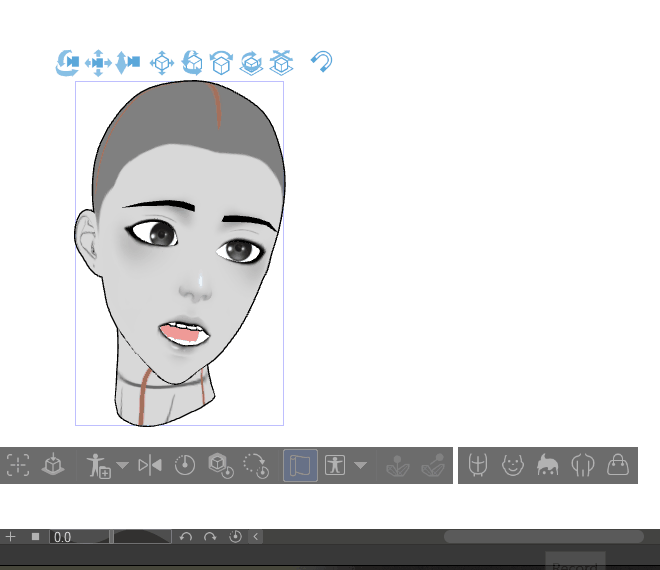Open the facial expression smiley icon
Viewport: 660px width, 570px height.
pyautogui.click(x=513, y=465)
